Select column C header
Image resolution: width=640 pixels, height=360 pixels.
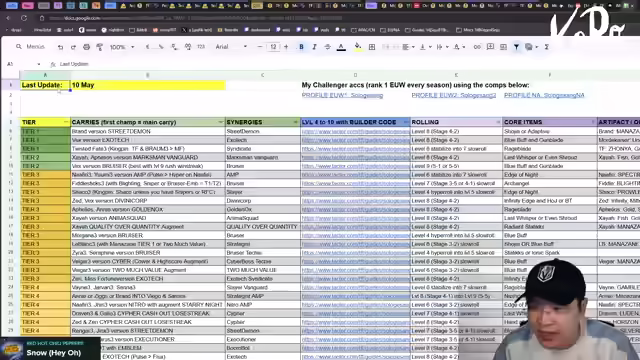coord(262,75)
